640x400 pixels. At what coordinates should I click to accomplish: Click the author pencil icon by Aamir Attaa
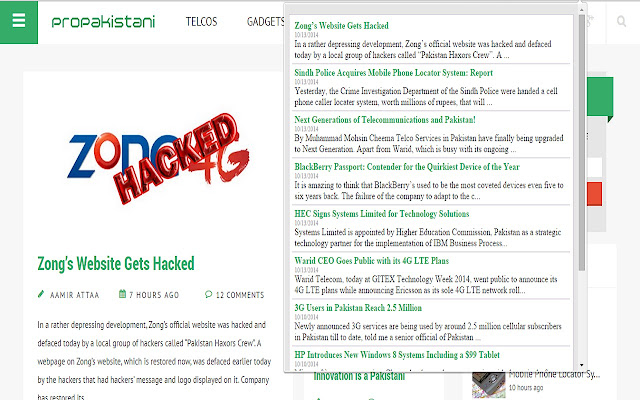pos(41,294)
